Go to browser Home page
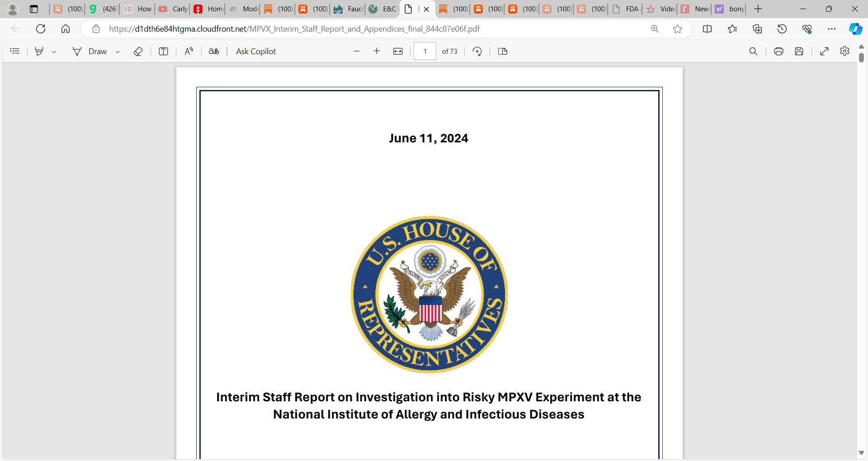 click(66, 29)
